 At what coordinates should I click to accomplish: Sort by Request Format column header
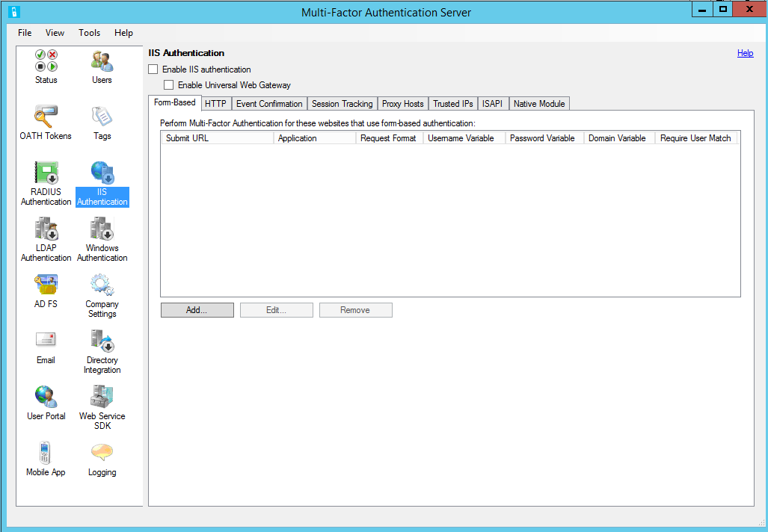click(390, 138)
